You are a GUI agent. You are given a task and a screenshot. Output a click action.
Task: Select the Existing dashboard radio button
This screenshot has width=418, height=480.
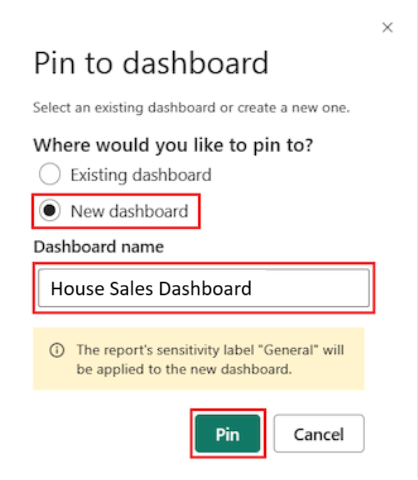[x=50, y=174]
